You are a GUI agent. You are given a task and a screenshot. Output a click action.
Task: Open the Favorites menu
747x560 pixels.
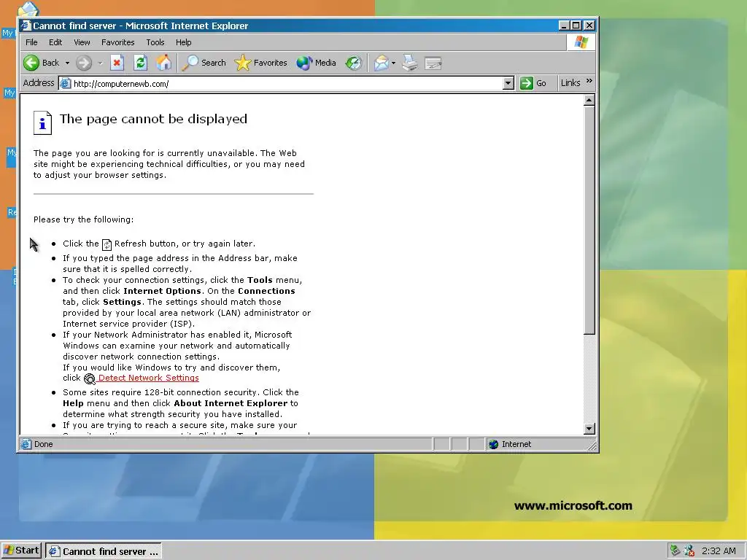(117, 42)
